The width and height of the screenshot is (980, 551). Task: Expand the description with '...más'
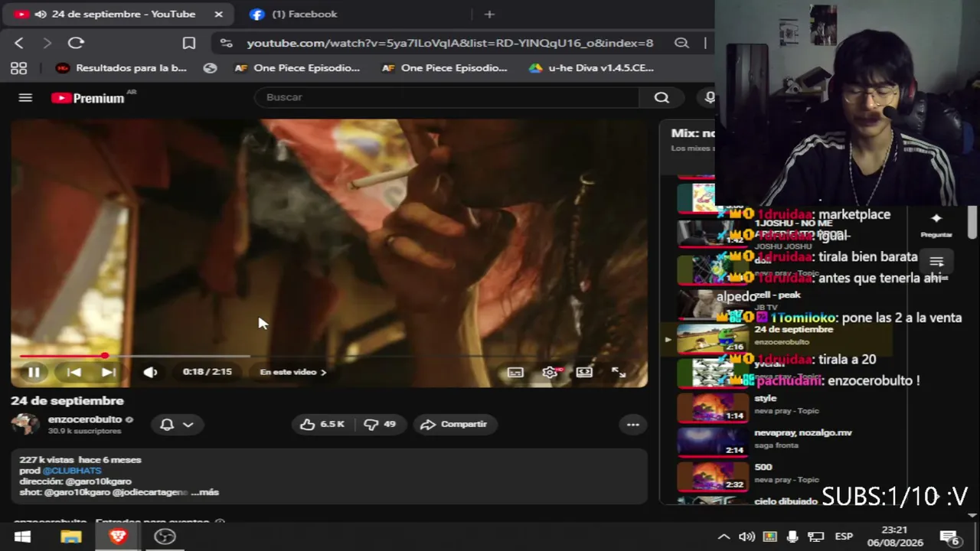tap(205, 492)
